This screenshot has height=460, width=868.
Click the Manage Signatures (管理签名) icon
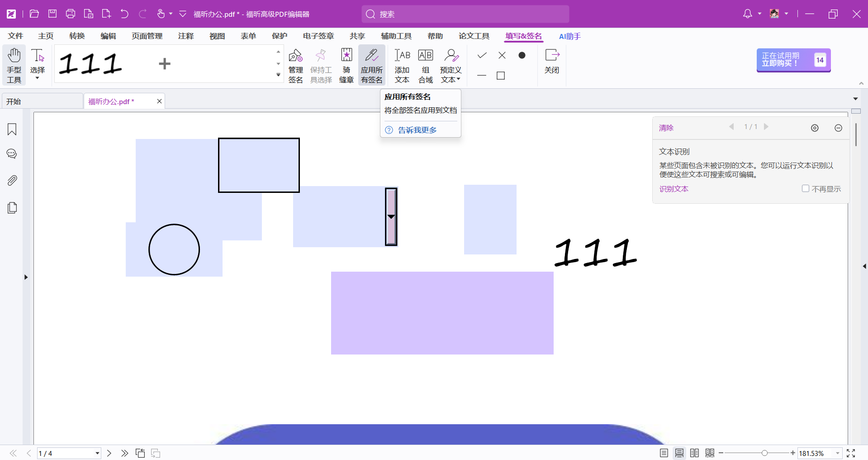pyautogui.click(x=295, y=66)
